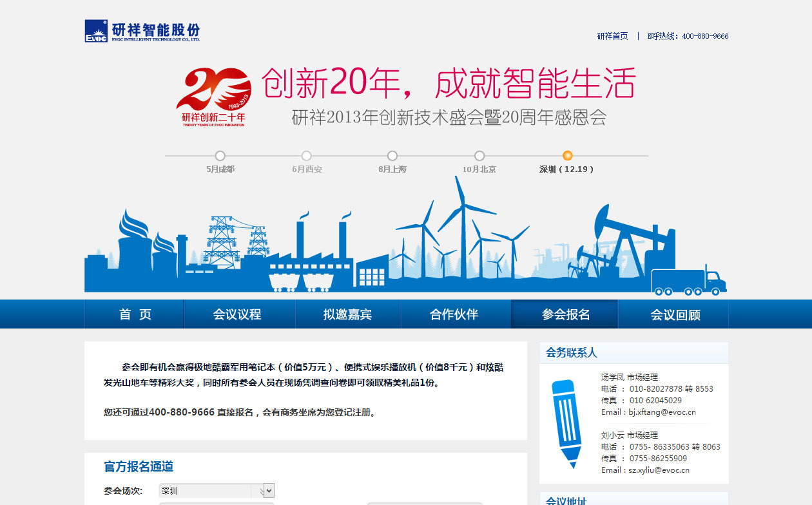Go to 研祥首页 link
Viewport: 812px width, 505px height.
point(612,36)
